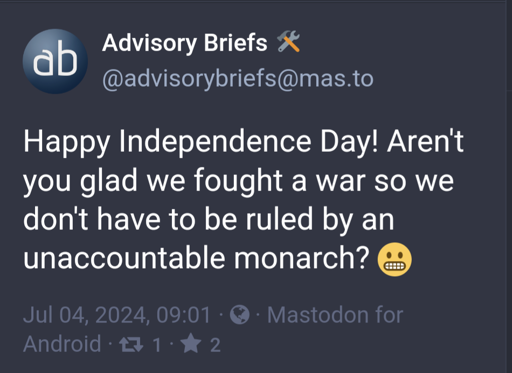The width and height of the screenshot is (512, 373).
Task: Click the favorite star icon
Action: (x=191, y=344)
